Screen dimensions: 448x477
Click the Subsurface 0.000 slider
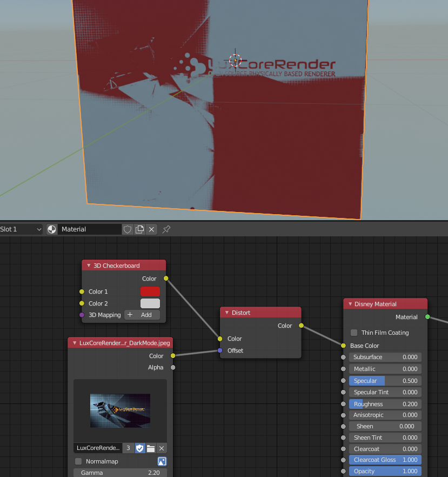(385, 357)
